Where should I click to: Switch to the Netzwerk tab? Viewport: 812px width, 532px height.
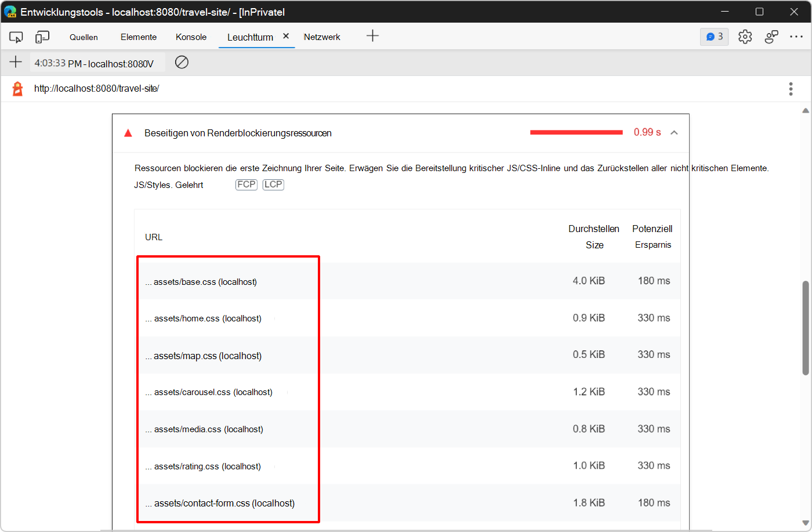(322, 36)
